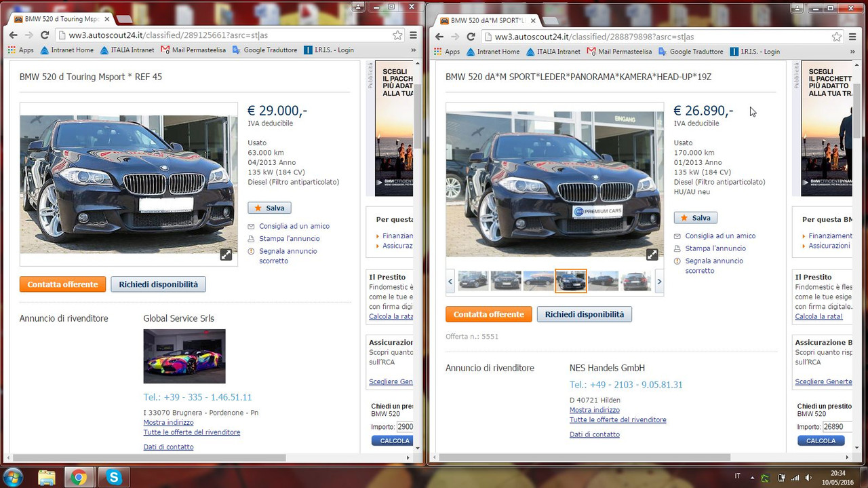Open Dati di contatto in left window

point(168,447)
